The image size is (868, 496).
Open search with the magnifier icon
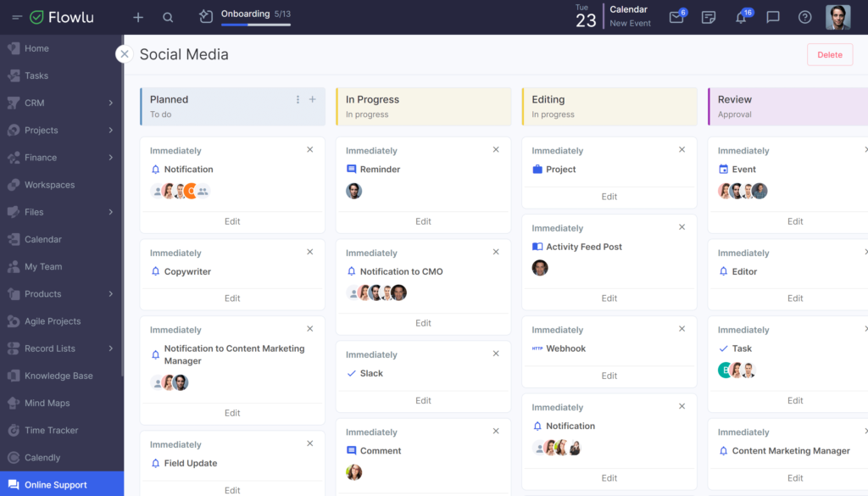pyautogui.click(x=168, y=17)
